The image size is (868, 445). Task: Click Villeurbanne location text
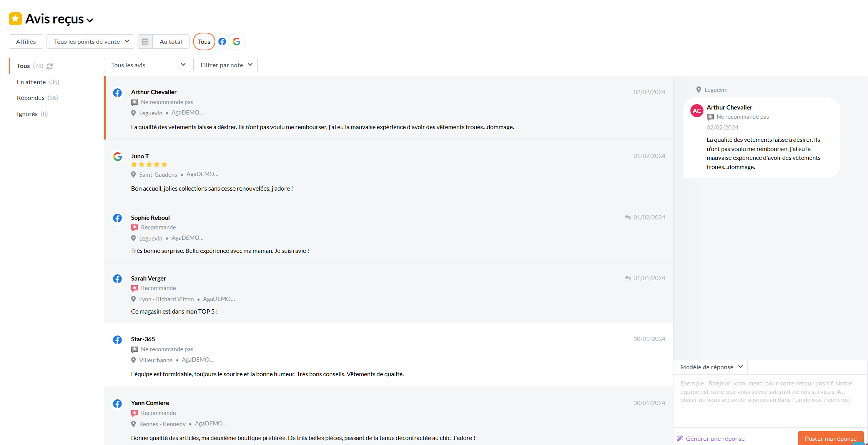pyautogui.click(x=156, y=360)
